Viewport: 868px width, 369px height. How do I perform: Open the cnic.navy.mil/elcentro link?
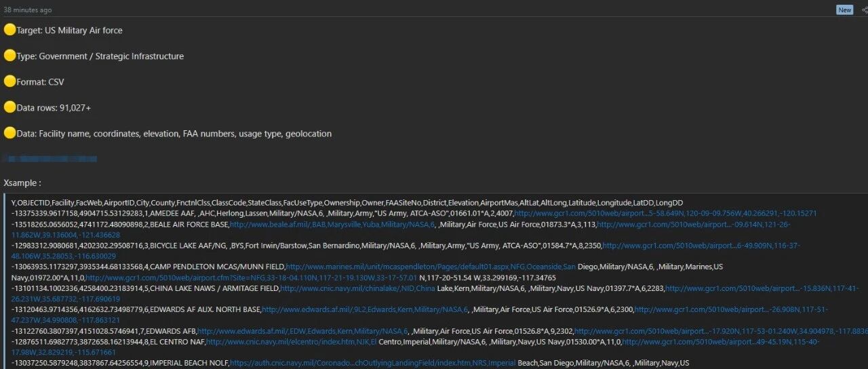pos(292,343)
